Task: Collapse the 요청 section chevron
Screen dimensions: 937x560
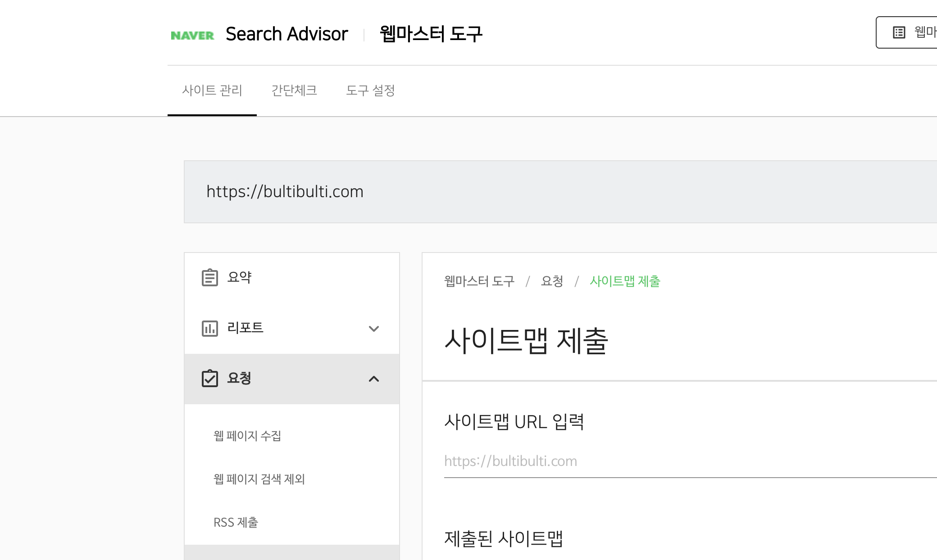Action: 373,379
